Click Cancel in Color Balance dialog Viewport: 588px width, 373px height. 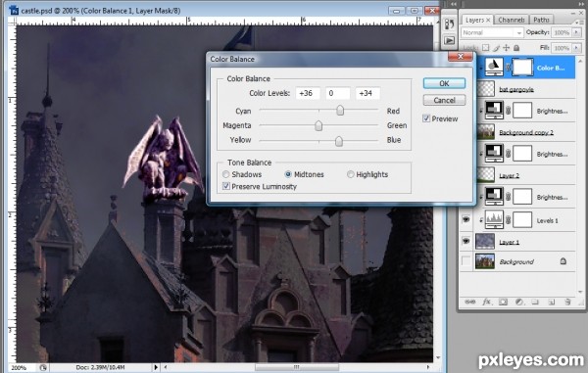pos(444,100)
